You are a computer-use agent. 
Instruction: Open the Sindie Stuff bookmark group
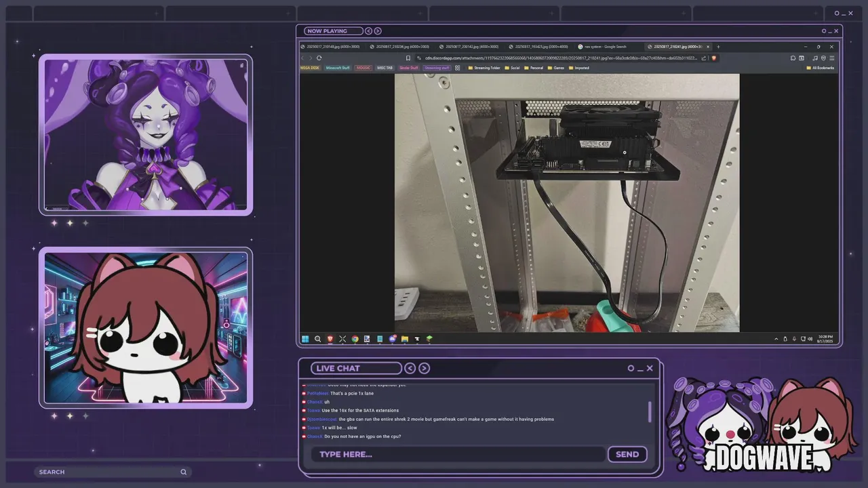coord(409,68)
